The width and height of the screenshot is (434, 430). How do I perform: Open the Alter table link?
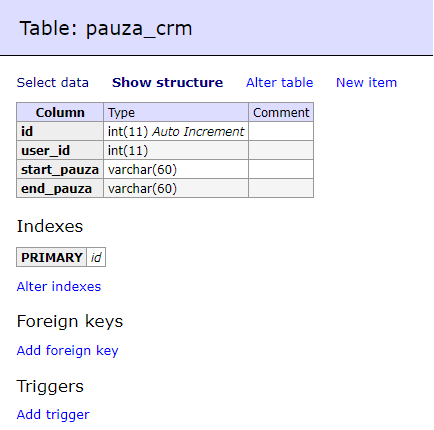point(279,82)
